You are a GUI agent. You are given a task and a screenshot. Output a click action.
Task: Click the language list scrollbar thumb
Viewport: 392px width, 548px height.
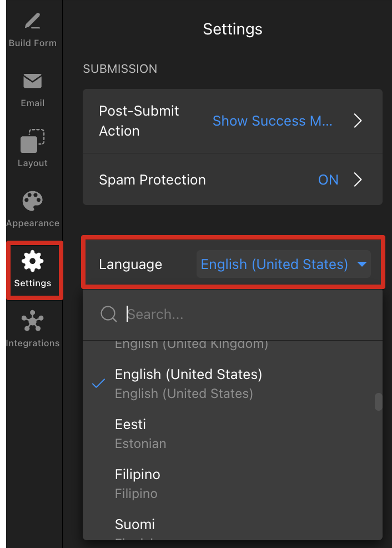378,402
